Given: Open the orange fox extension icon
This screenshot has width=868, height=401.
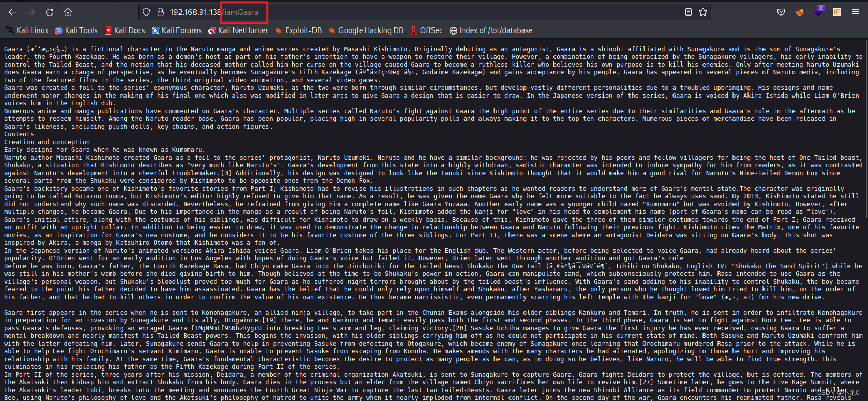Looking at the screenshot, I should [x=800, y=12].
